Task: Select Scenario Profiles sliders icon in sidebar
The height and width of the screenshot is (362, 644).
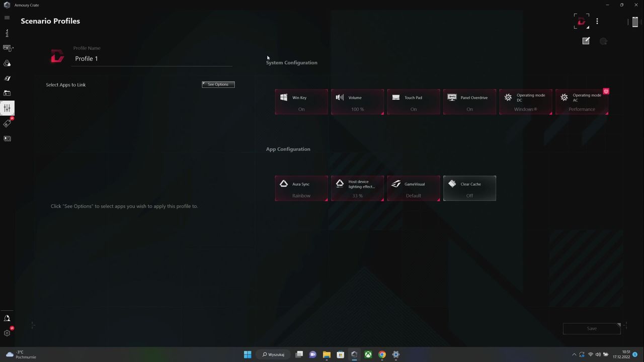Action: coord(7,108)
